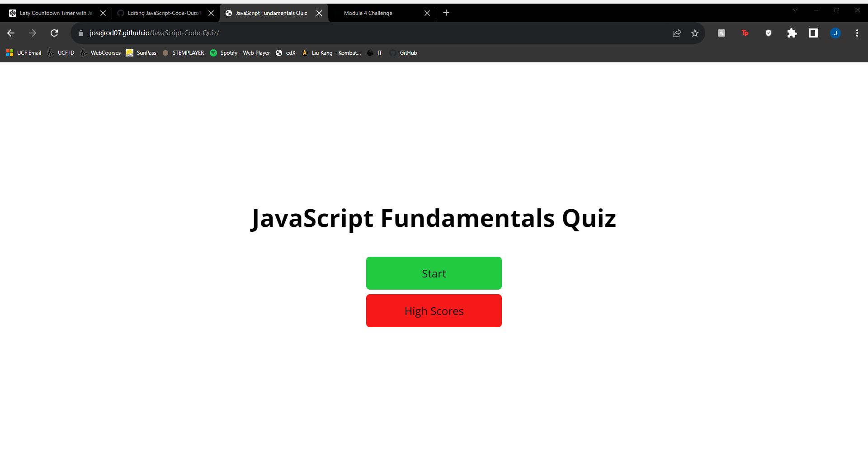868x470 pixels.
Task: View the red High Scores button
Action: (x=434, y=311)
